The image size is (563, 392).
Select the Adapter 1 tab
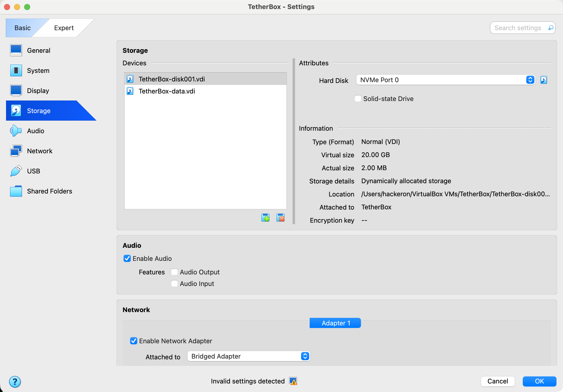[x=335, y=323]
